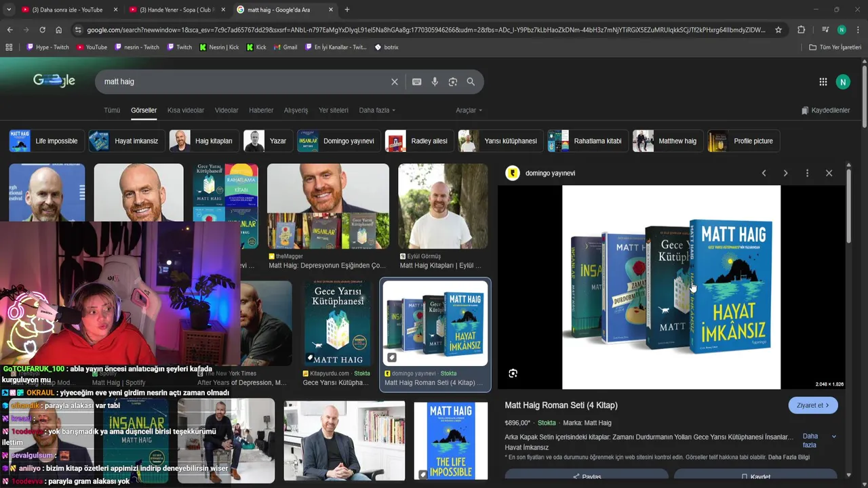The height and width of the screenshot is (488, 868).
Task: Open the tab search dropdown arrow
Action: click(x=8, y=9)
